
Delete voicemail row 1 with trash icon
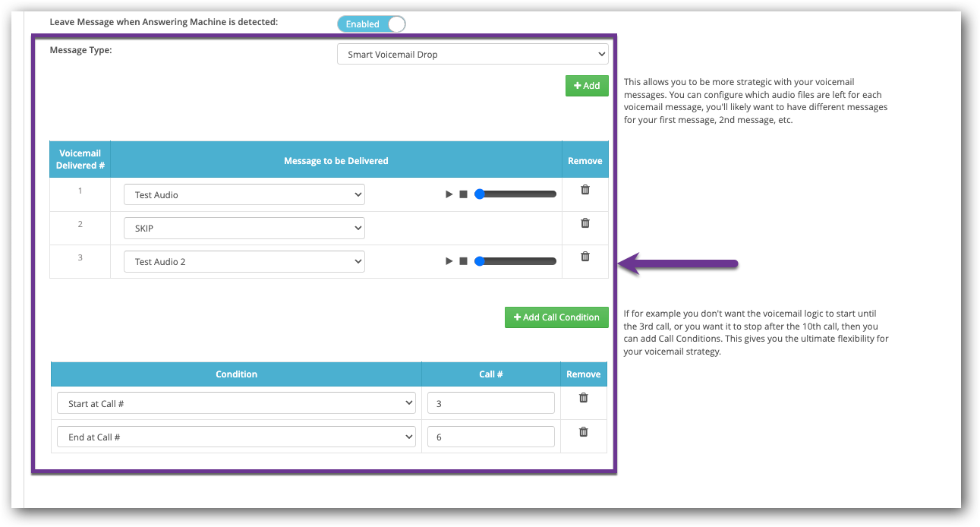pos(585,190)
